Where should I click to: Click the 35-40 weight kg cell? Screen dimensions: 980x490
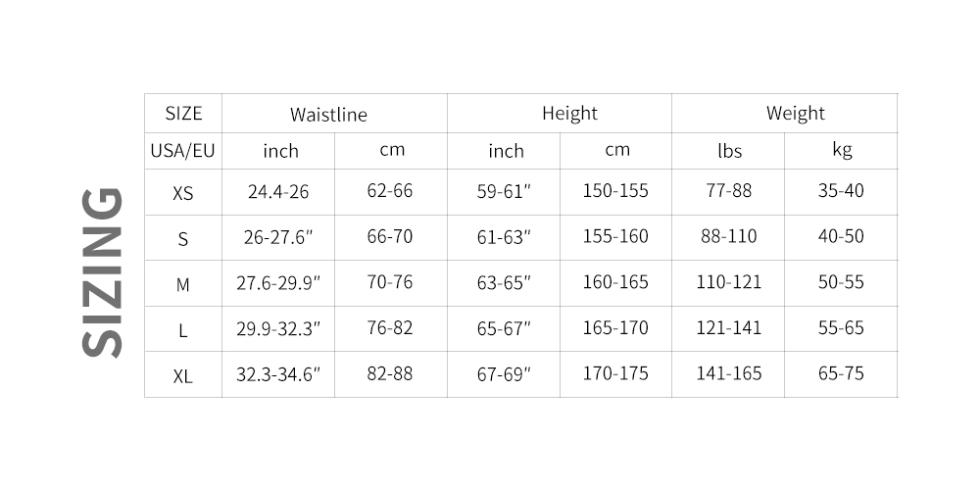841,191
